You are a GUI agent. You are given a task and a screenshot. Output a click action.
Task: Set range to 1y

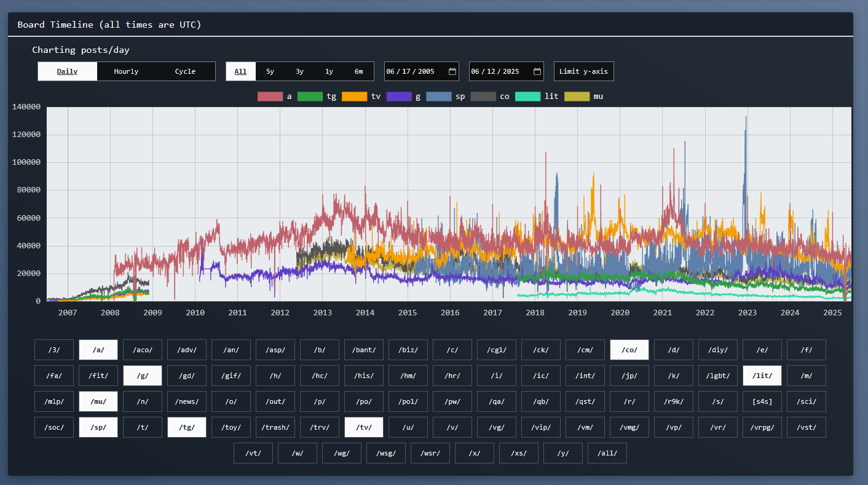(329, 71)
